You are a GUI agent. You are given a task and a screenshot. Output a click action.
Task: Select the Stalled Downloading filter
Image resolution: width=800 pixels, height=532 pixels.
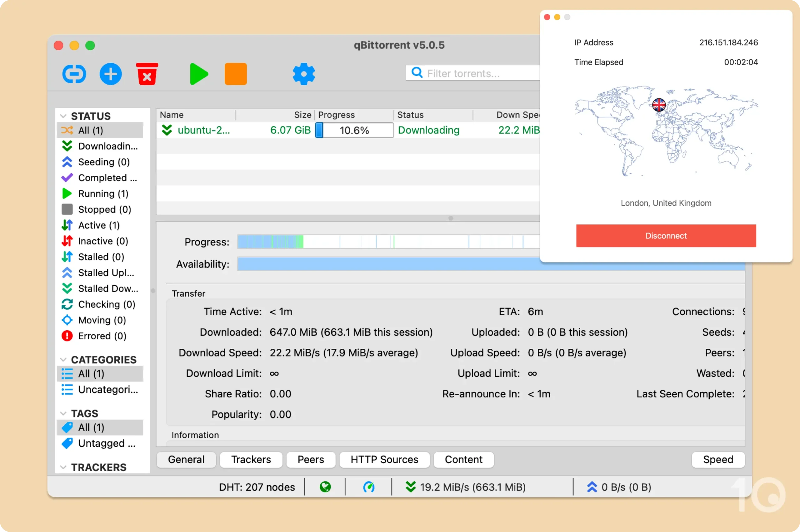pyautogui.click(x=100, y=289)
